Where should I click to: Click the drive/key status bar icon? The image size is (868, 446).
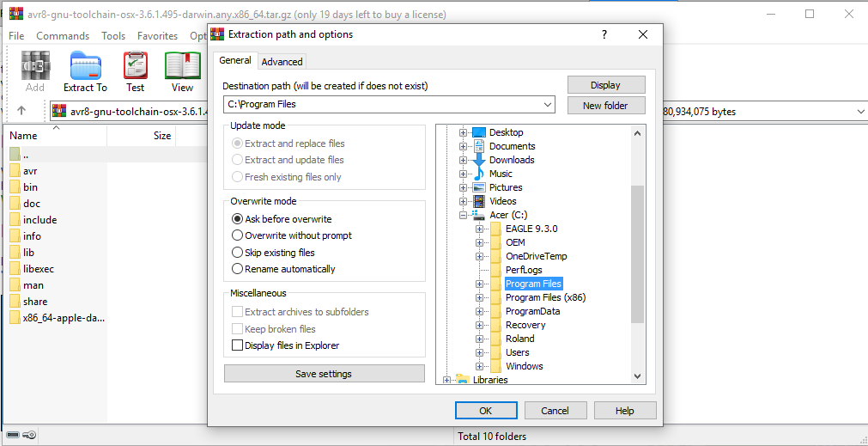pos(22,436)
